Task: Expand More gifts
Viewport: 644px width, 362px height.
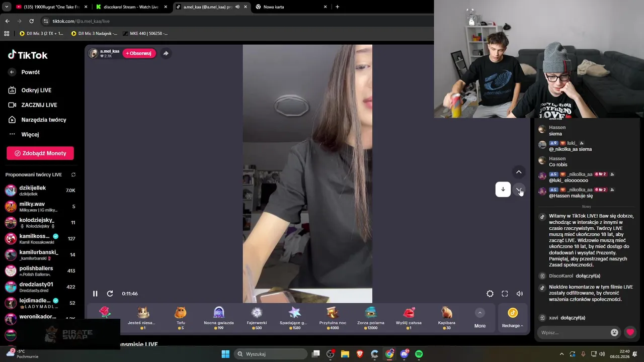Action: point(480,319)
